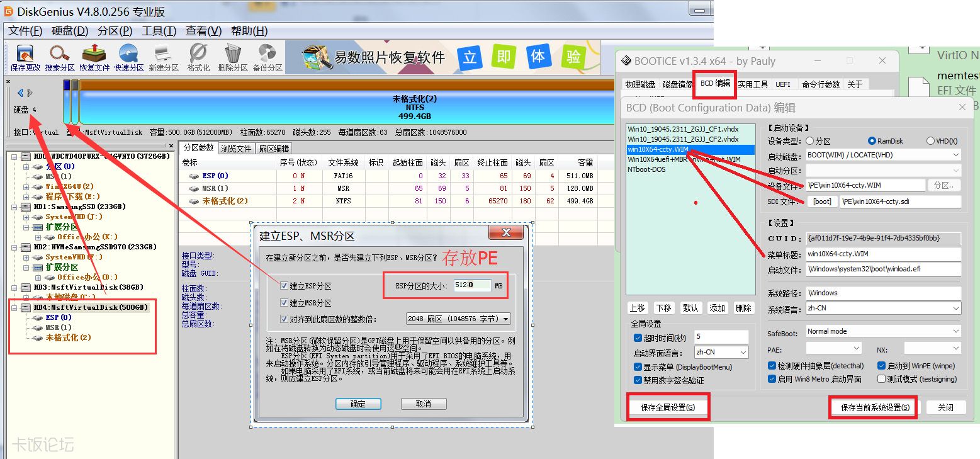Toggle 建立ESP分区 checkbox
Viewport: 980px width, 459px height.
pos(284,286)
